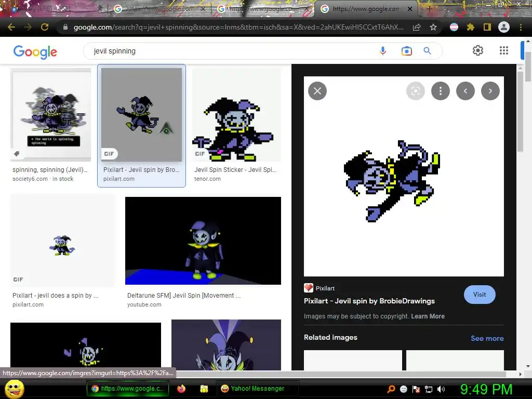Click the tenor.com source text

tap(207, 179)
